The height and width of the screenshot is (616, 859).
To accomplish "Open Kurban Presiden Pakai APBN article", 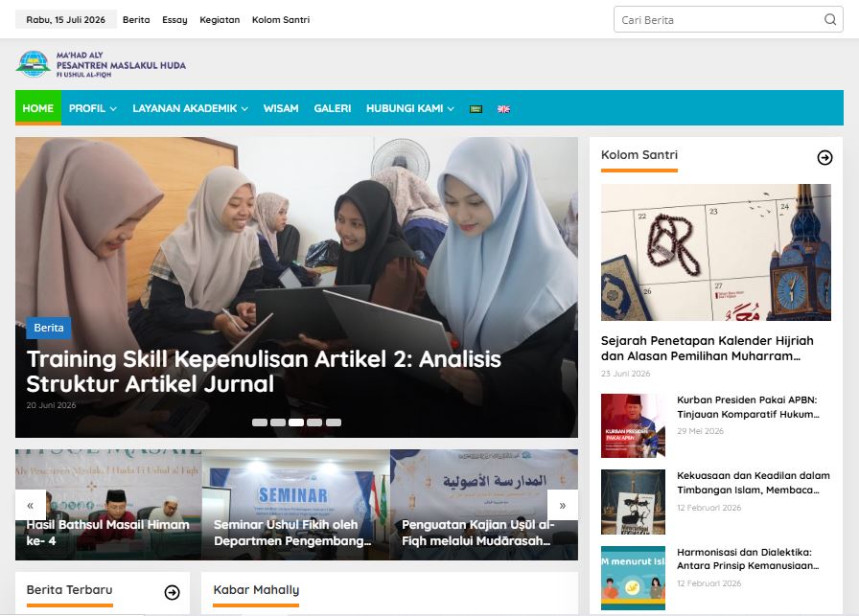I will click(748, 407).
